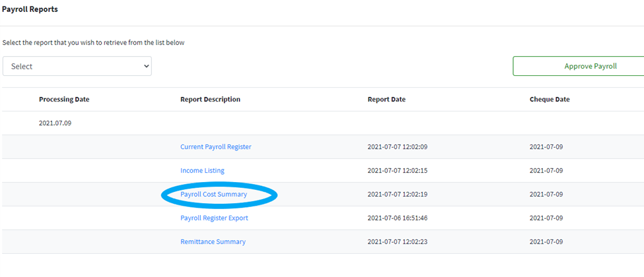The image size is (644, 277).
Task: Open the Income Listing report link
Action: coord(202,170)
